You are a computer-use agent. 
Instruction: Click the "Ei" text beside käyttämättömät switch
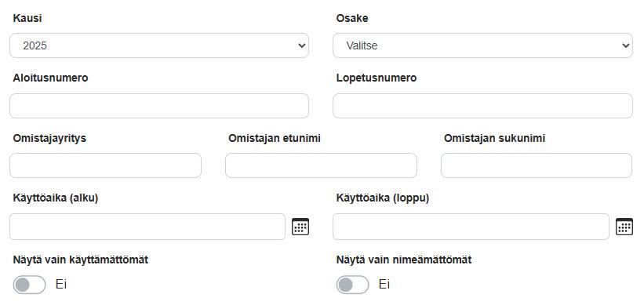60,284
